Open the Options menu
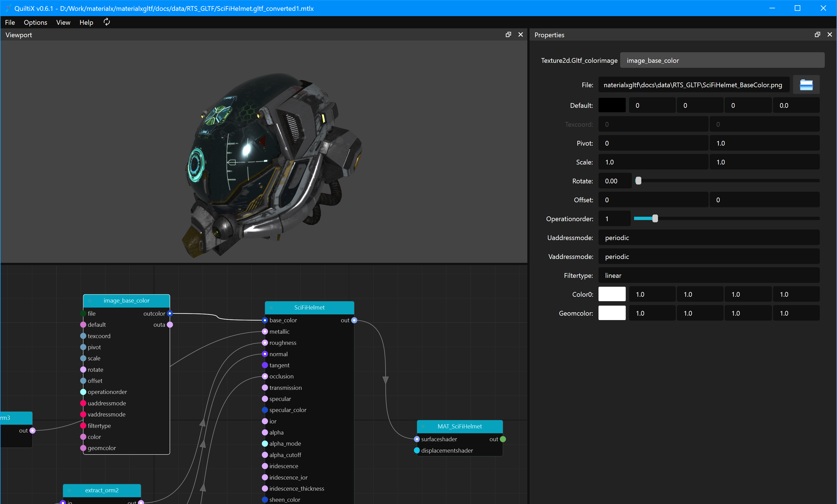 click(x=35, y=23)
